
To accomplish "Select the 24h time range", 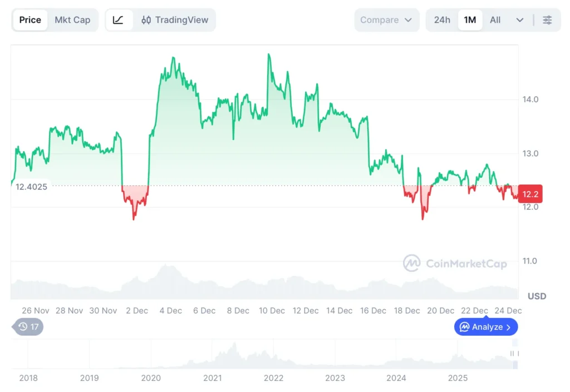I will [442, 20].
